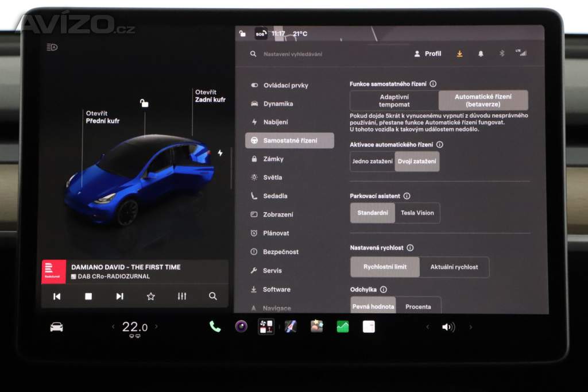Search media with magnifier icon
This screenshot has height=392, width=588.
pos(212,296)
